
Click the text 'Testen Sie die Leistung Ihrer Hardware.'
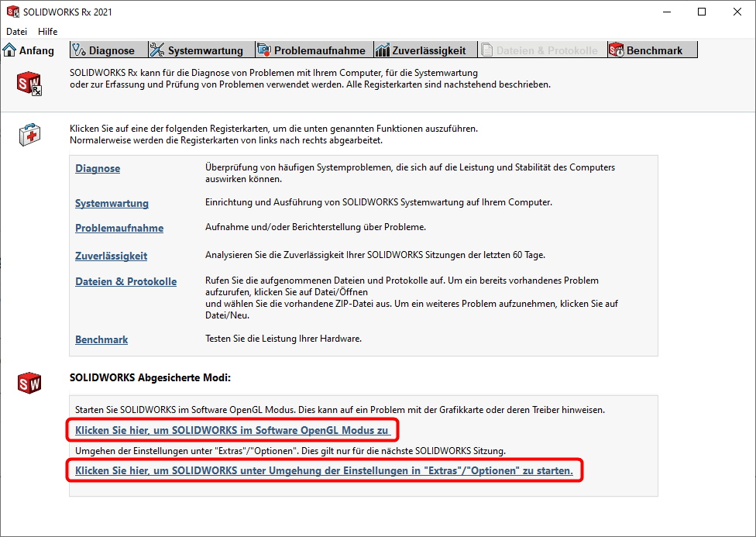click(x=283, y=339)
